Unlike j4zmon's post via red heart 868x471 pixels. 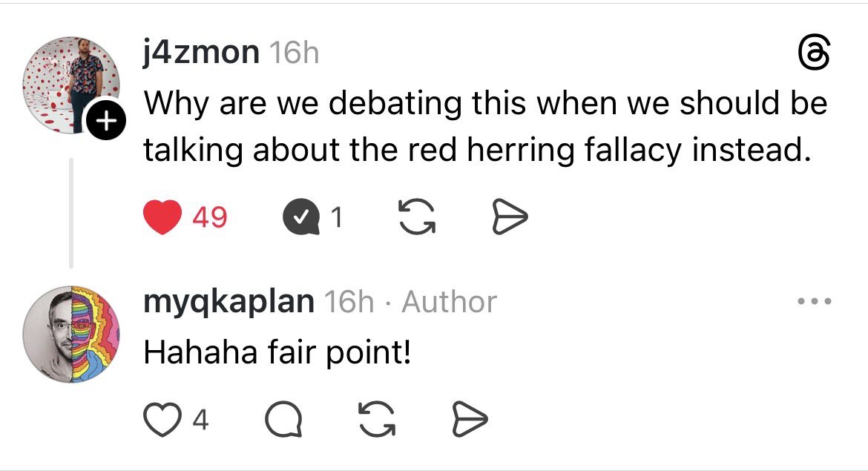[162, 217]
